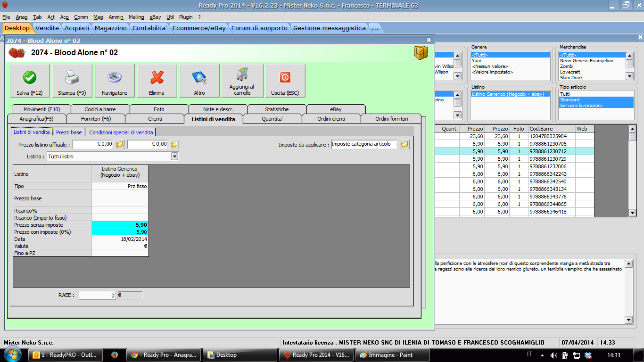Open the network icon in the system tray
Viewport: 644px width, 362px height.
(x=576, y=355)
